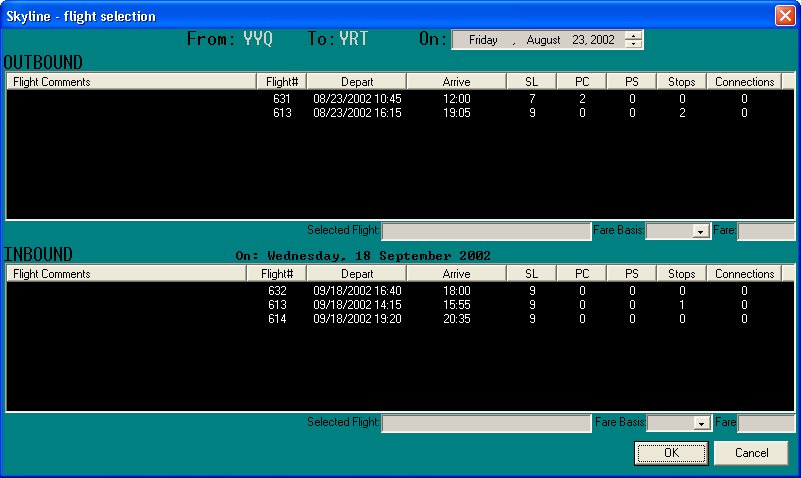Click the inbound Selected Flight field
This screenshot has width=801, height=478.
[x=486, y=423]
